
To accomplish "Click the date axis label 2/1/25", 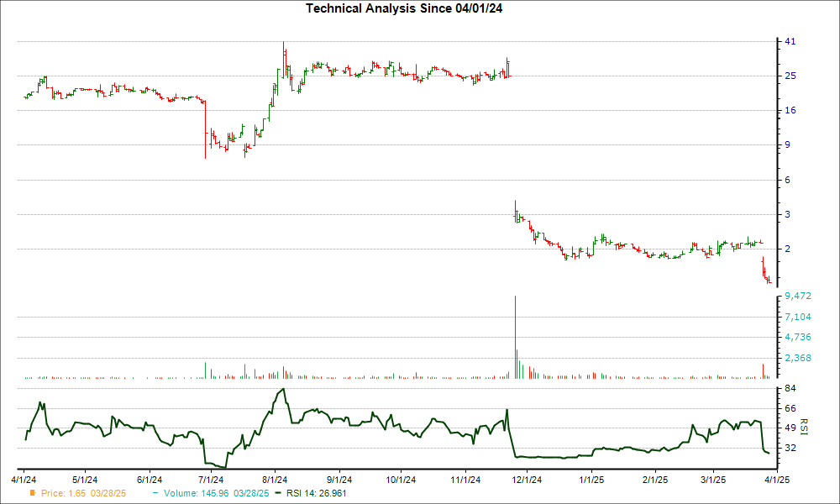I will pos(655,480).
